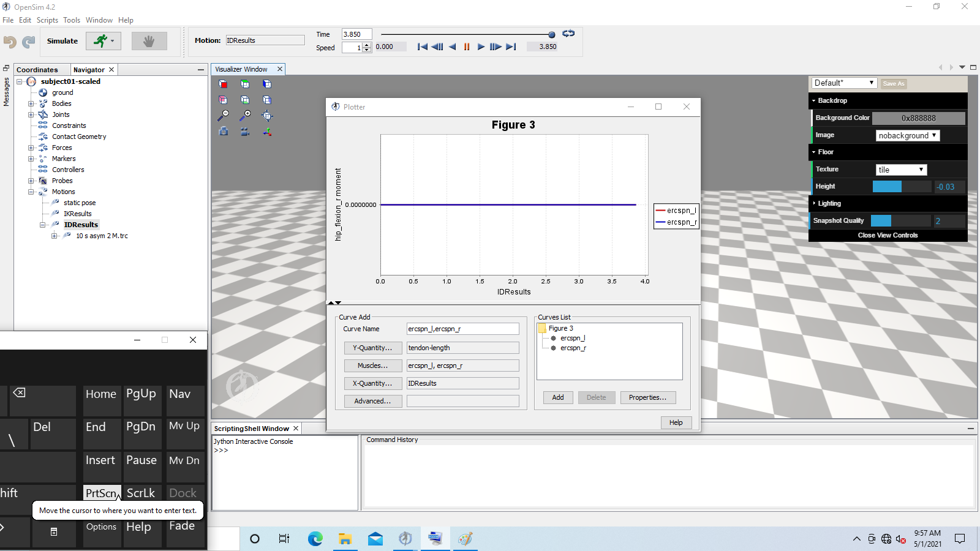Screen dimensions: 980x551
Task: Click the green-top cube view icon
Action: pos(245,84)
